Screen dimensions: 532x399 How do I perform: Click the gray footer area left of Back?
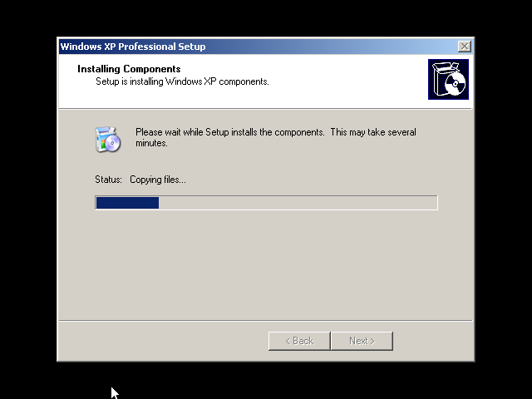pos(163,341)
